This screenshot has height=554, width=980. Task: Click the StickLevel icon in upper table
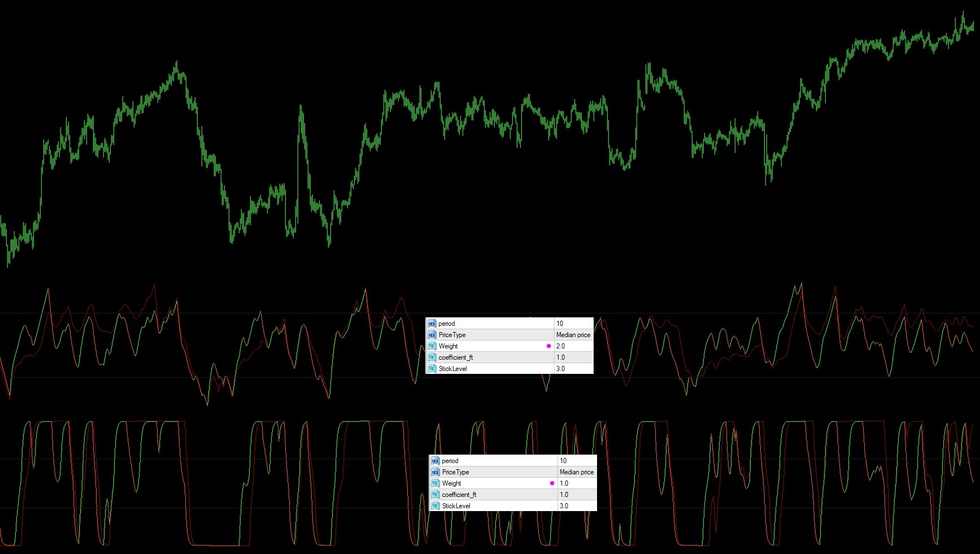[432, 369]
